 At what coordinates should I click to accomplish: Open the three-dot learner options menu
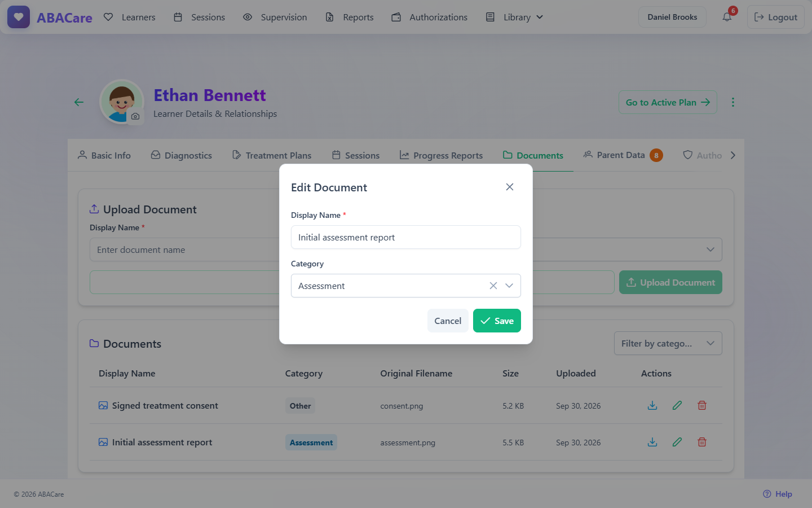(733, 102)
